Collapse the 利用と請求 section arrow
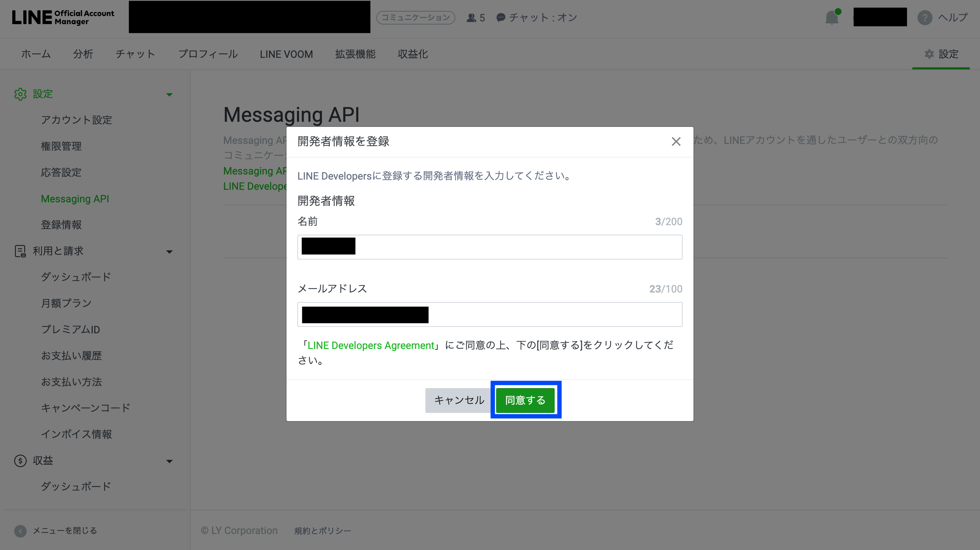The width and height of the screenshot is (980, 550). [x=169, y=251]
